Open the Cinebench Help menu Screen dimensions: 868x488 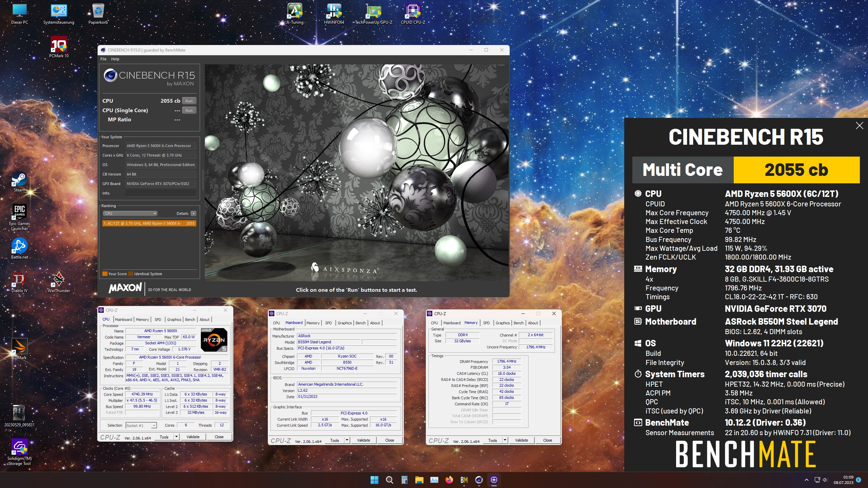pyautogui.click(x=115, y=59)
